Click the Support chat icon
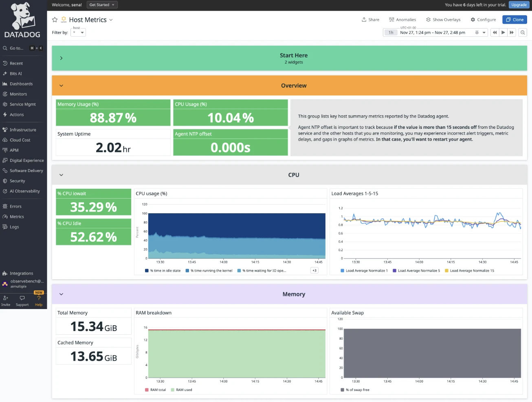 (x=22, y=298)
